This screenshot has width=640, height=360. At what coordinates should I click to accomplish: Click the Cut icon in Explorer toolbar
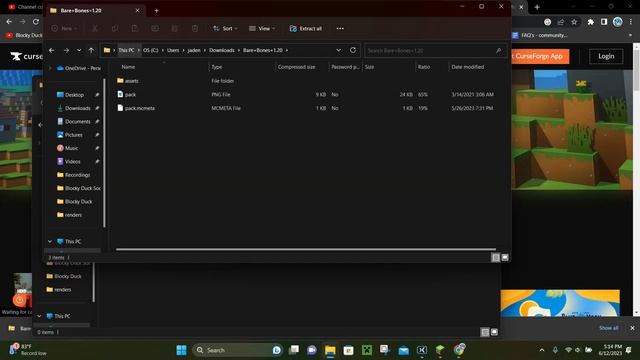[x=95, y=28]
